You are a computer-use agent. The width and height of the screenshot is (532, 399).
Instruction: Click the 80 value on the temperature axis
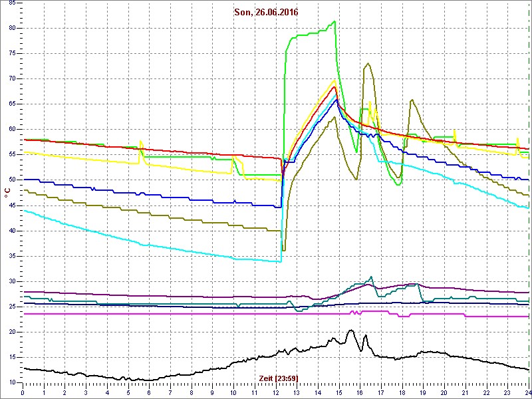coord(11,29)
